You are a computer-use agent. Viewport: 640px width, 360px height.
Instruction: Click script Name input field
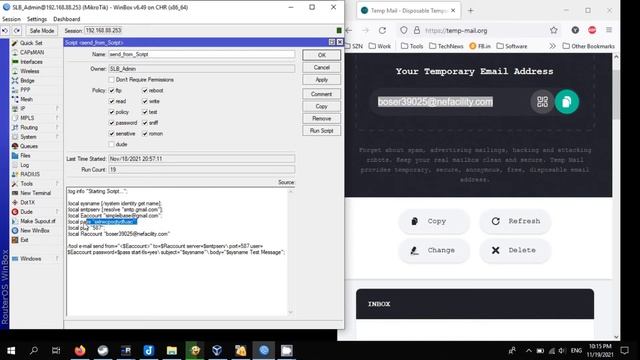pos(202,54)
